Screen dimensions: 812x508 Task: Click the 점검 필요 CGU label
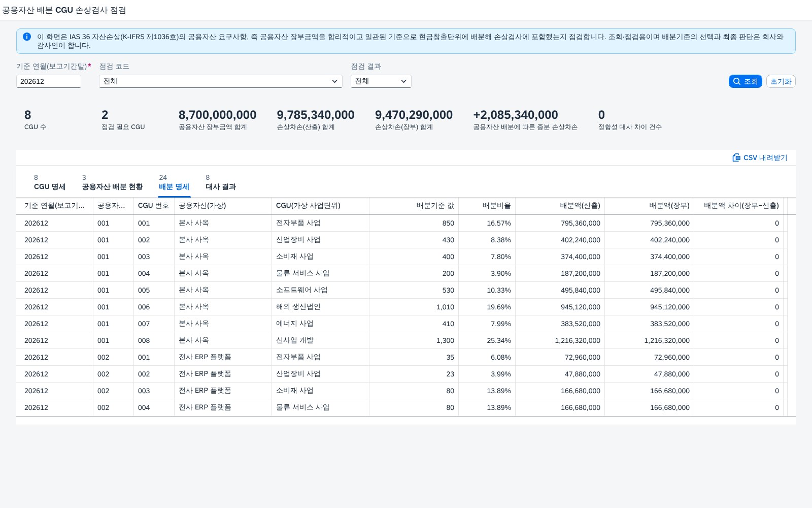click(123, 127)
